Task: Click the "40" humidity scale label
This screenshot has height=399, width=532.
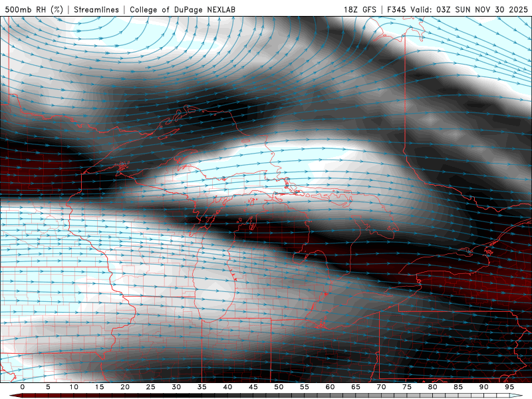Action: (x=227, y=387)
